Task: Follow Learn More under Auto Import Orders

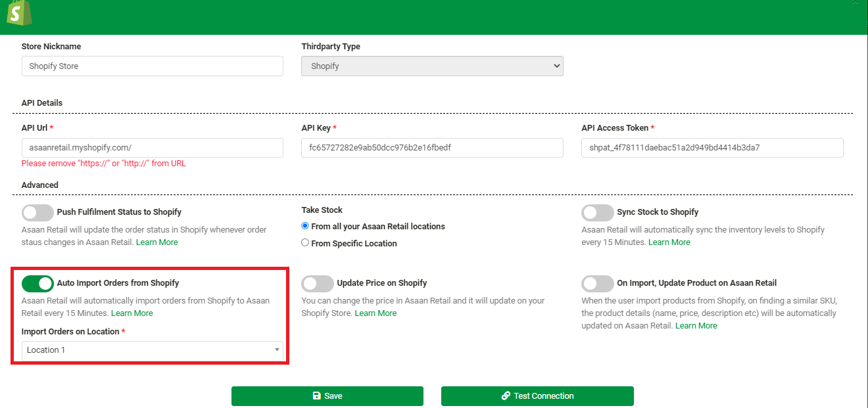Action: (x=132, y=313)
